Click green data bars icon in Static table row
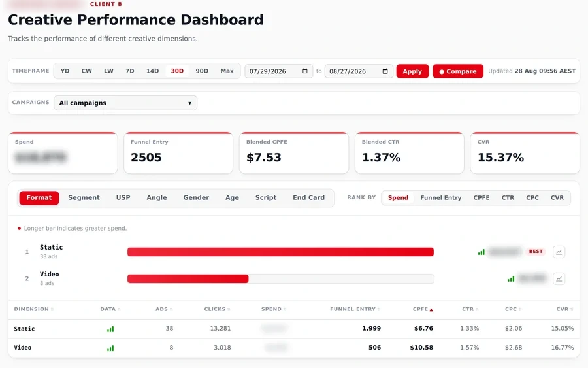This screenshot has height=368, width=588. click(x=110, y=329)
